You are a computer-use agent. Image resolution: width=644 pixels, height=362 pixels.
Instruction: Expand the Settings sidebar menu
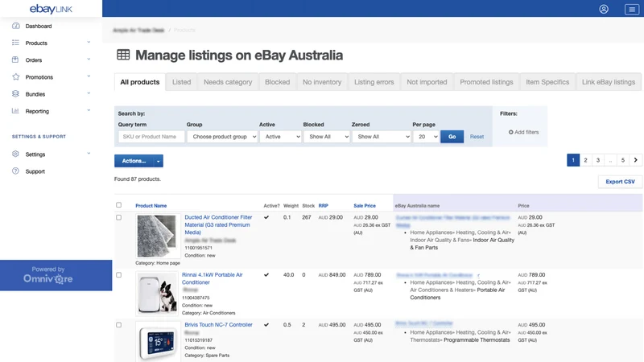(89, 154)
